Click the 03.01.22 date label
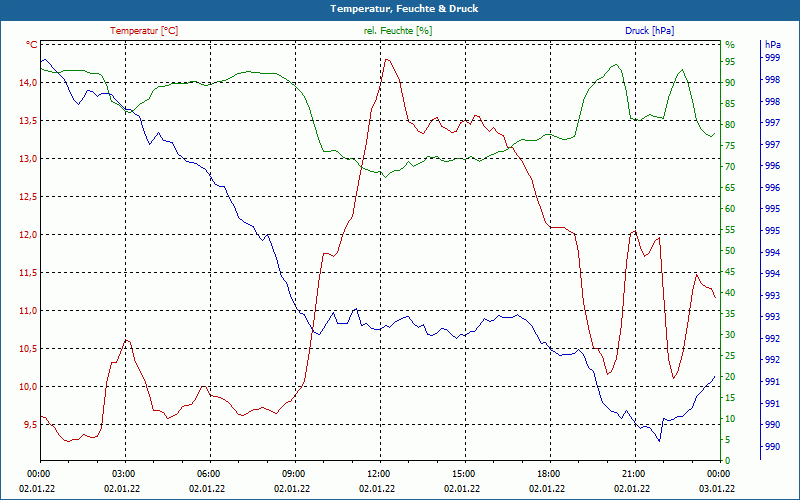 coord(717,488)
